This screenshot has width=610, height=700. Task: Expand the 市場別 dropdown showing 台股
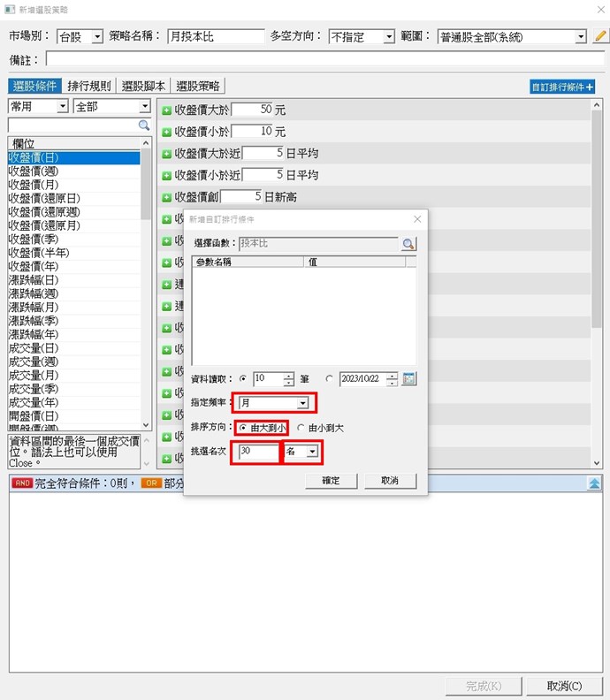[x=96, y=37]
